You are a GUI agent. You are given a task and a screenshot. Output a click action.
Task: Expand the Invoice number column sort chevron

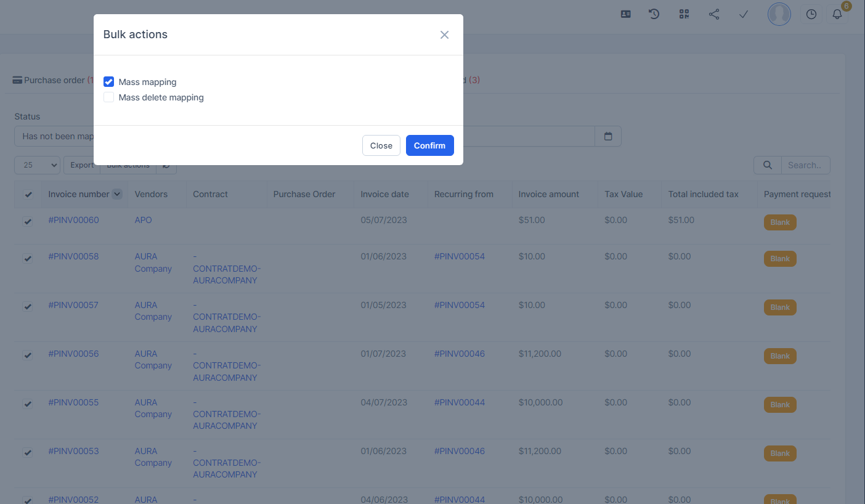click(117, 194)
